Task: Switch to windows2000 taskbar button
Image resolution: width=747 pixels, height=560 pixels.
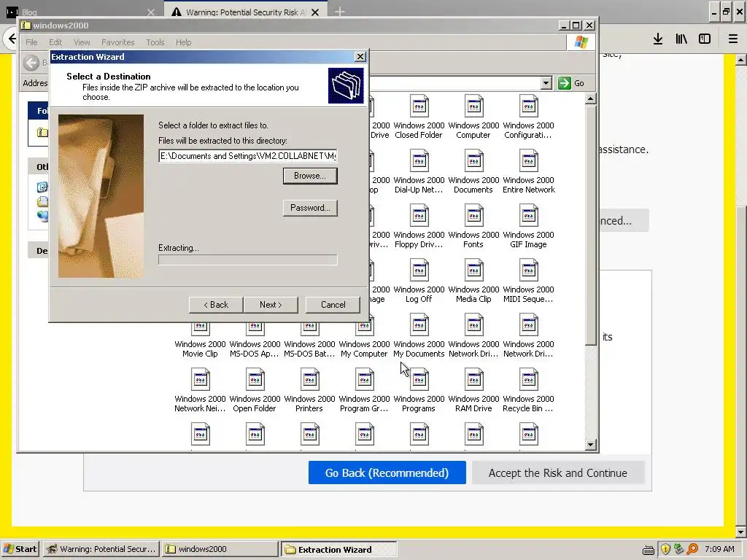Action: [219, 549]
